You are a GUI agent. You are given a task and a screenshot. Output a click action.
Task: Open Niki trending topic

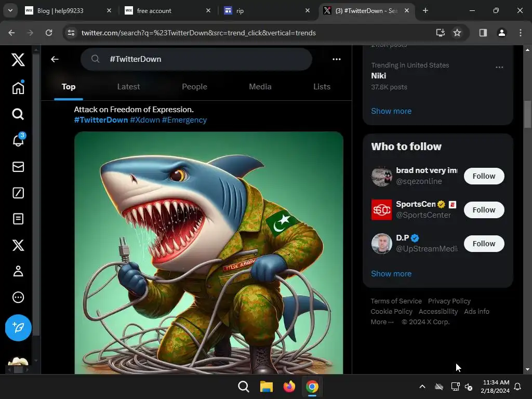coord(379,76)
